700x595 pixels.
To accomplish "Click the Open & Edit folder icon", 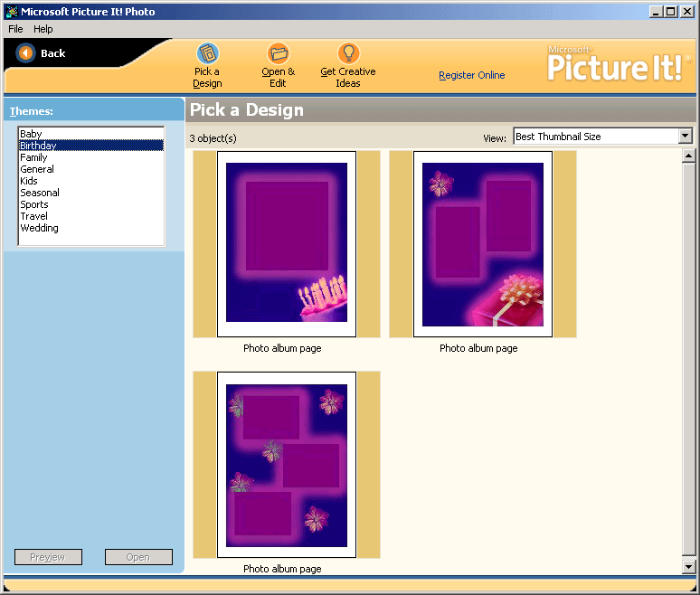I will coord(278,53).
